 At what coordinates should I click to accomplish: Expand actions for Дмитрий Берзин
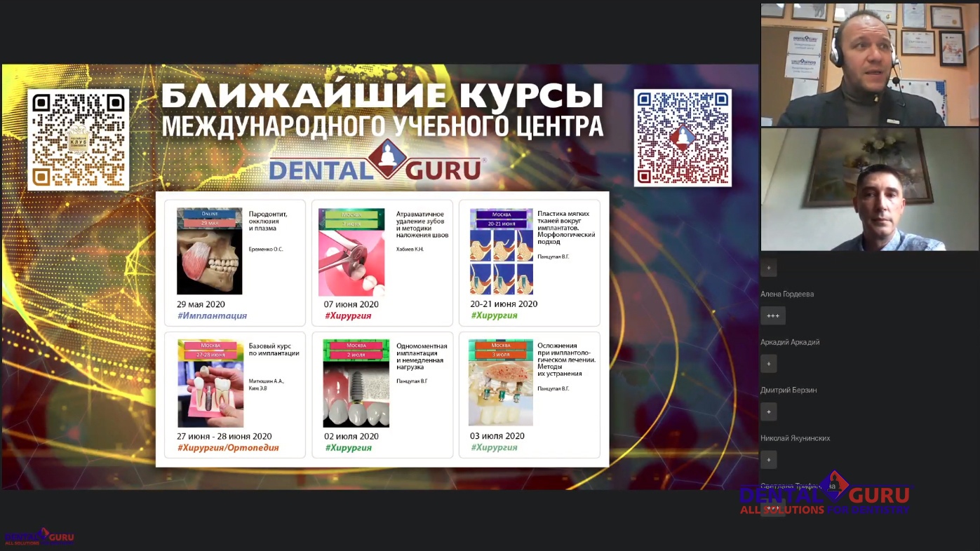pos(768,411)
